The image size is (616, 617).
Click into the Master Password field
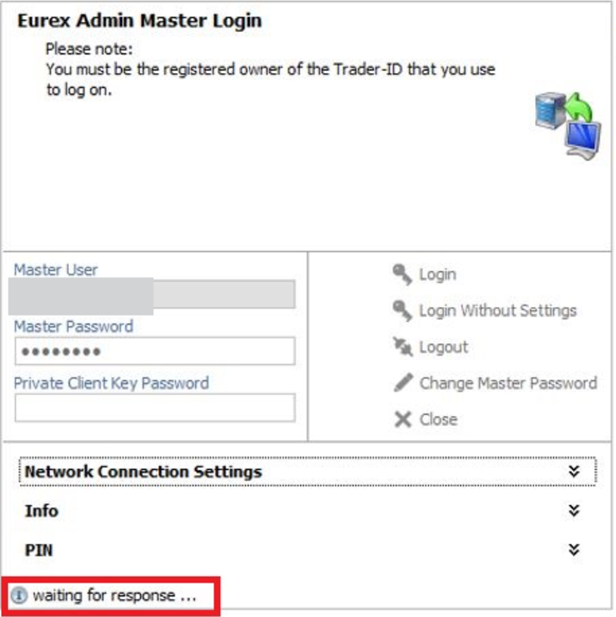[x=154, y=351]
